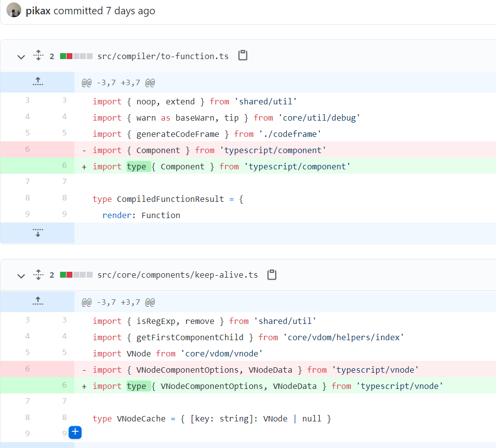Select added line 6 number in to-function.ts
Image resolution: width=496 pixels, height=448 pixels.
tap(64, 166)
